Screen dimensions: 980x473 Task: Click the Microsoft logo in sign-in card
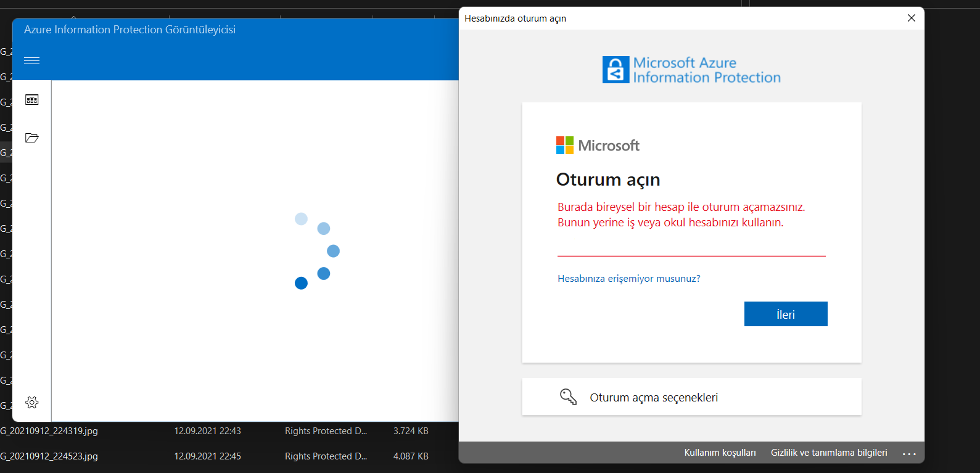[598, 146]
